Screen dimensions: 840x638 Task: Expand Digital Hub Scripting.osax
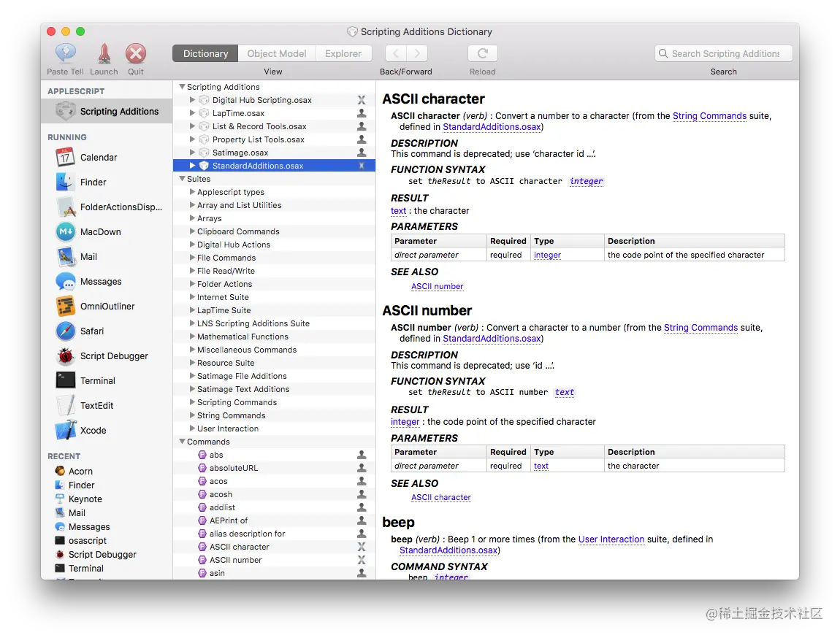pos(192,99)
